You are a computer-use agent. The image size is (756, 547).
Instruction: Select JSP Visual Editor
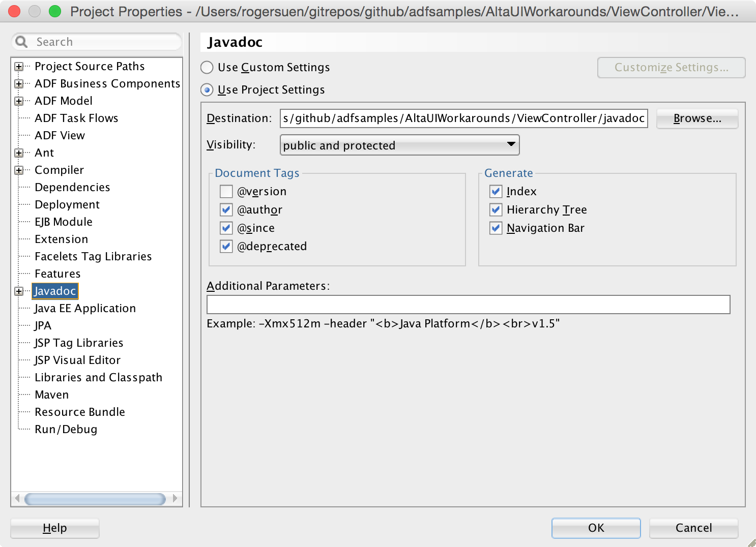pyautogui.click(x=77, y=360)
